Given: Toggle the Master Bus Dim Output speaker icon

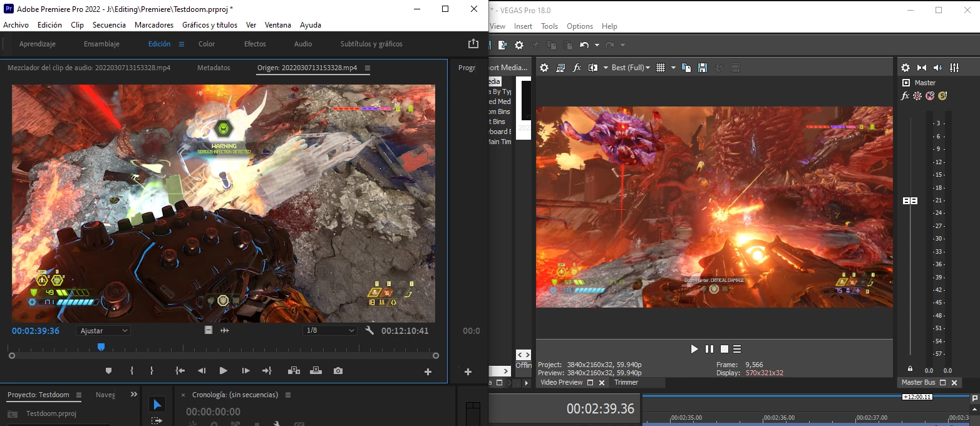Looking at the screenshot, I should (938, 68).
